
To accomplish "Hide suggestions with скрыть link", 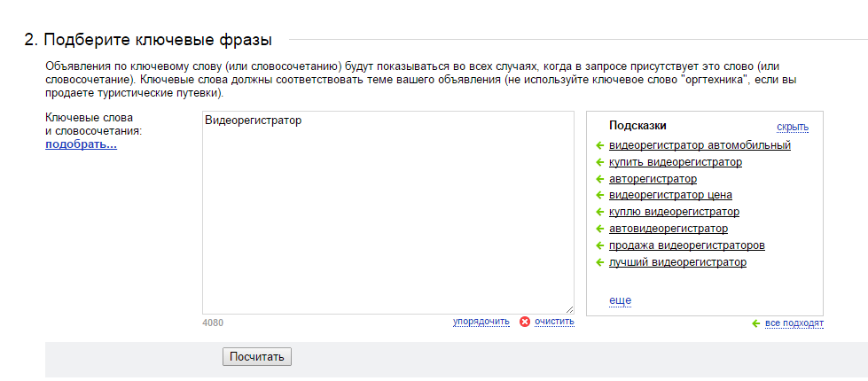I will [x=793, y=128].
